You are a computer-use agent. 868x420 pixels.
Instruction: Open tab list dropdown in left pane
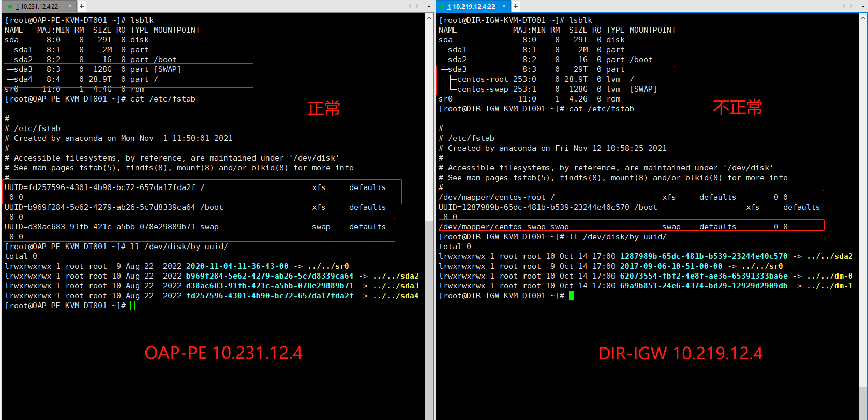point(429,6)
